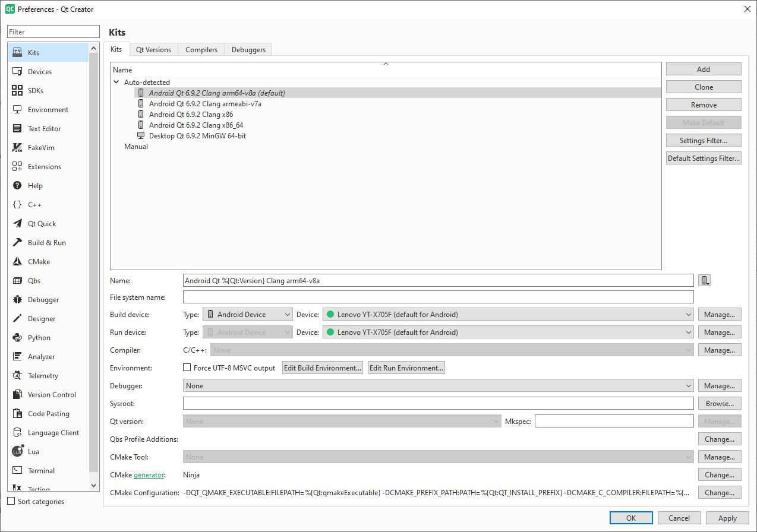Open the Version Control category icon
757x532 pixels.
click(x=17, y=395)
